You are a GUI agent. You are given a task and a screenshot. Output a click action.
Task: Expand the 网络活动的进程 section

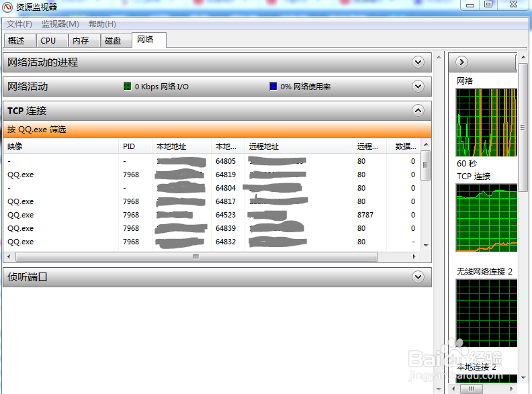(418, 62)
